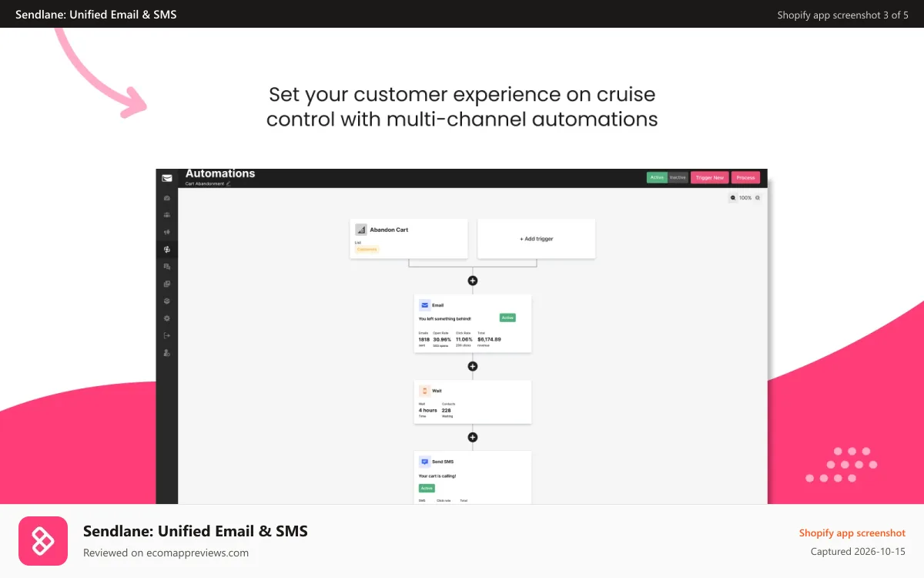Click the Wait step title
This screenshot has height=578, width=924.
(437, 391)
